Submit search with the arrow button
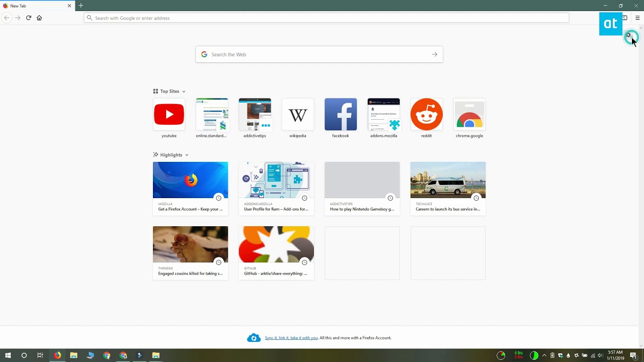The image size is (644, 362). point(435,54)
